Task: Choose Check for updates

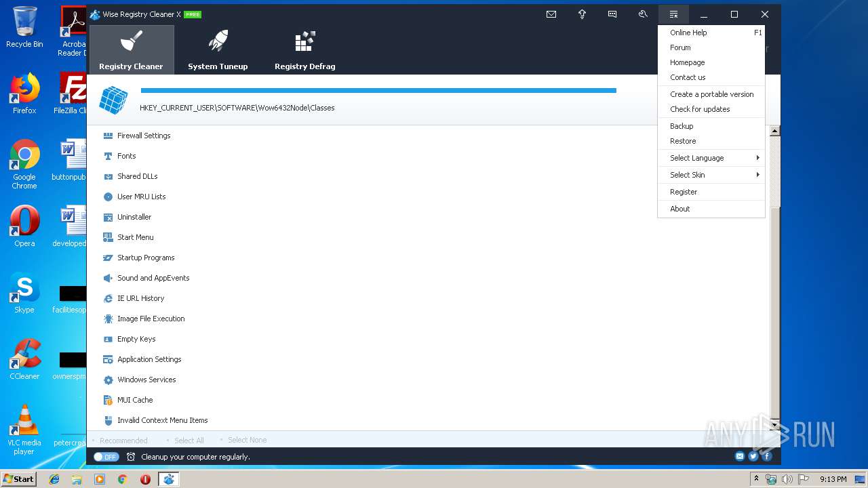Action: (711, 109)
